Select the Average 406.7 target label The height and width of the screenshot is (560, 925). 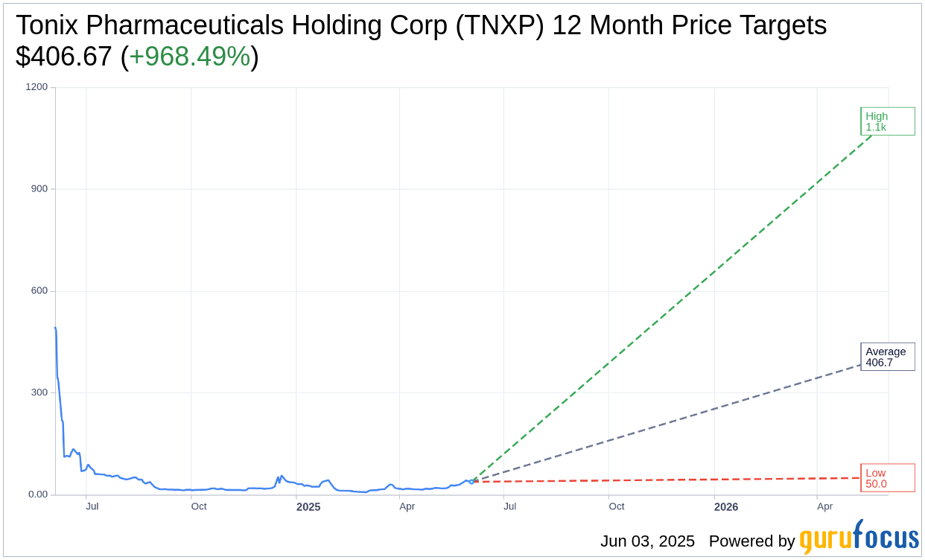coord(887,357)
